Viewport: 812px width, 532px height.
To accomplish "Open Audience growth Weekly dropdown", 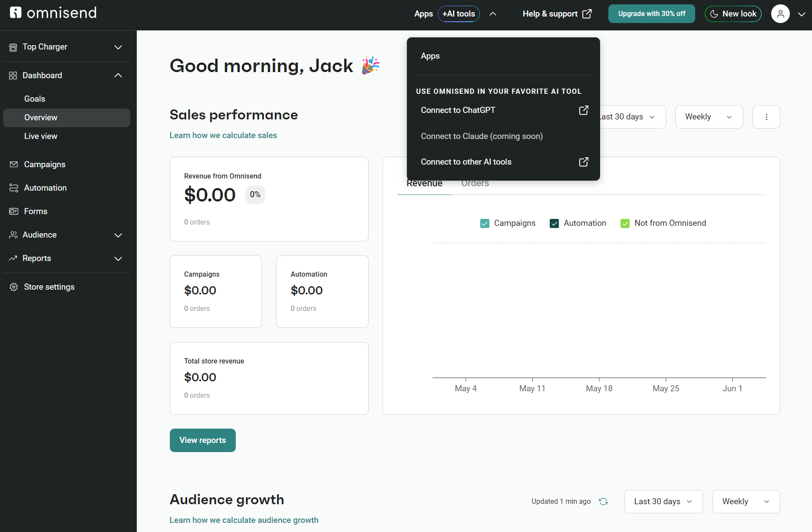I will [746, 502].
